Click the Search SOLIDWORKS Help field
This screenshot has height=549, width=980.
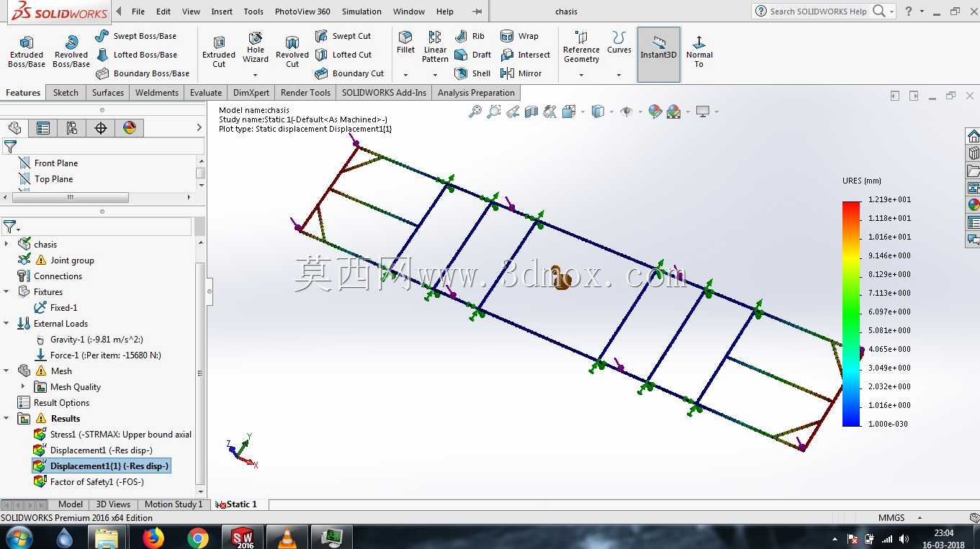point(819,12)
